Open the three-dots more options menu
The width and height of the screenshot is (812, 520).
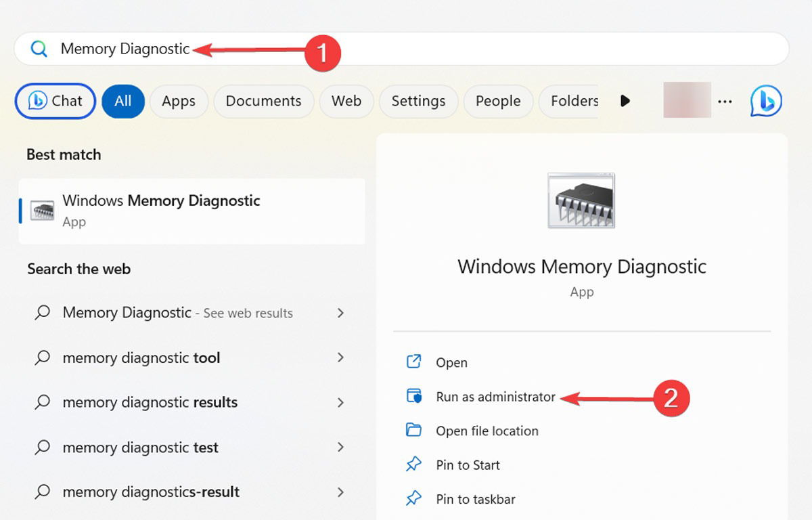pos(725,102)
